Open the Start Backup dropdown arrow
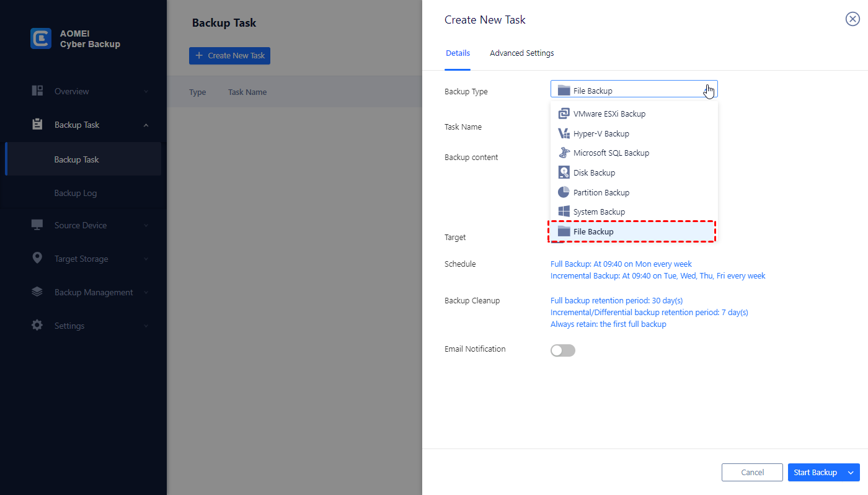Viewport: 868px width, 495px height. (852, 473)
